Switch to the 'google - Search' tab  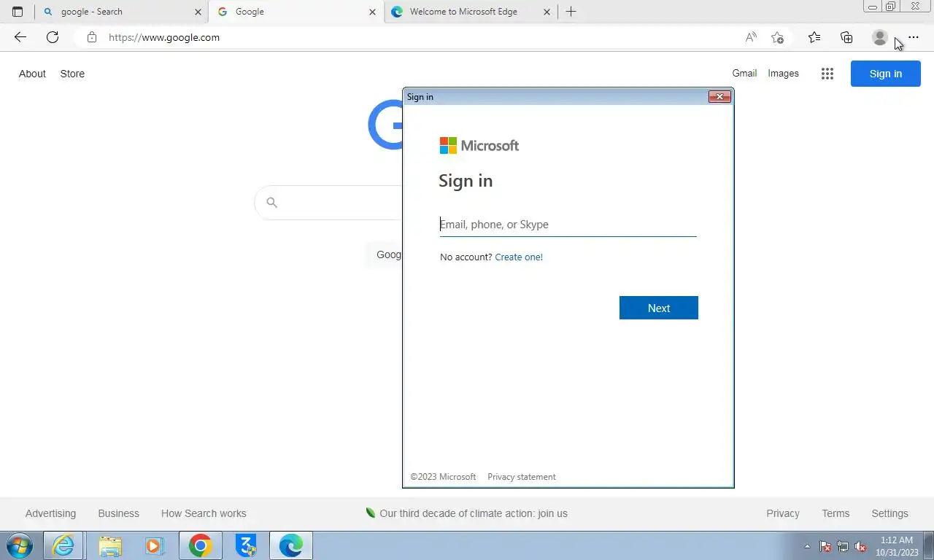pyautogui.click(x=121, y=12)
